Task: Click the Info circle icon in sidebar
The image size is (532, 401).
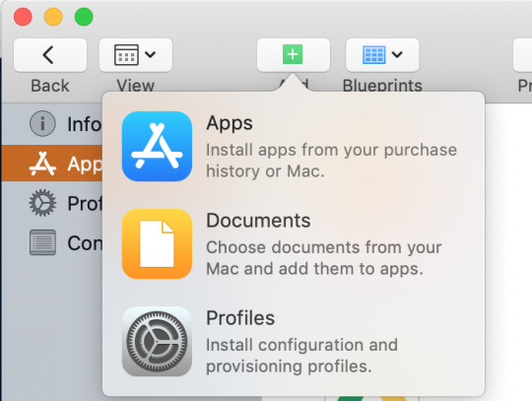Action: pos(42,123)
